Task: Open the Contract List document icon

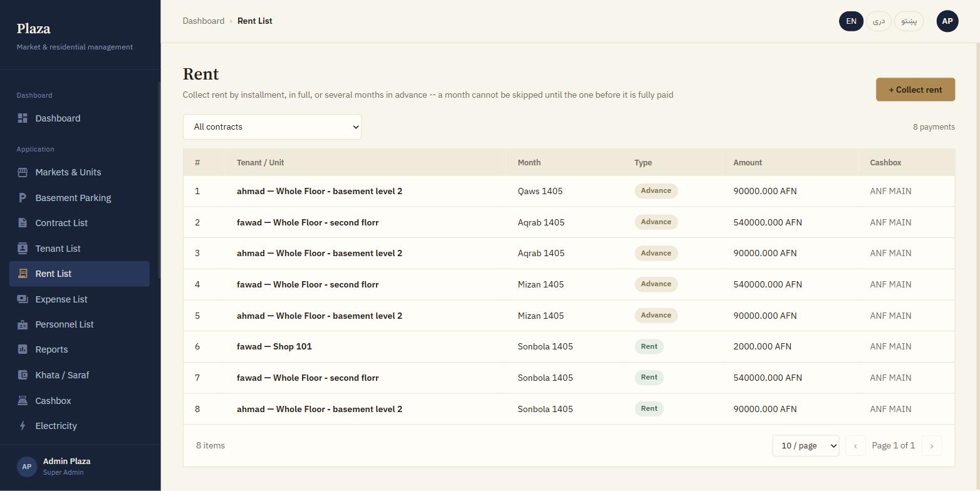Action: click(x=23, y=223)
